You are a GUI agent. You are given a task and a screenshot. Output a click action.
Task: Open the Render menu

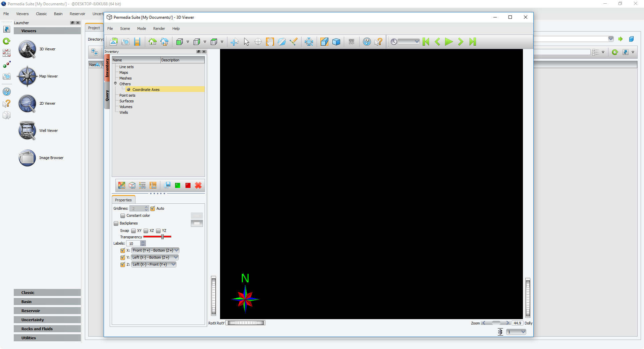click(x=159, y=29)
